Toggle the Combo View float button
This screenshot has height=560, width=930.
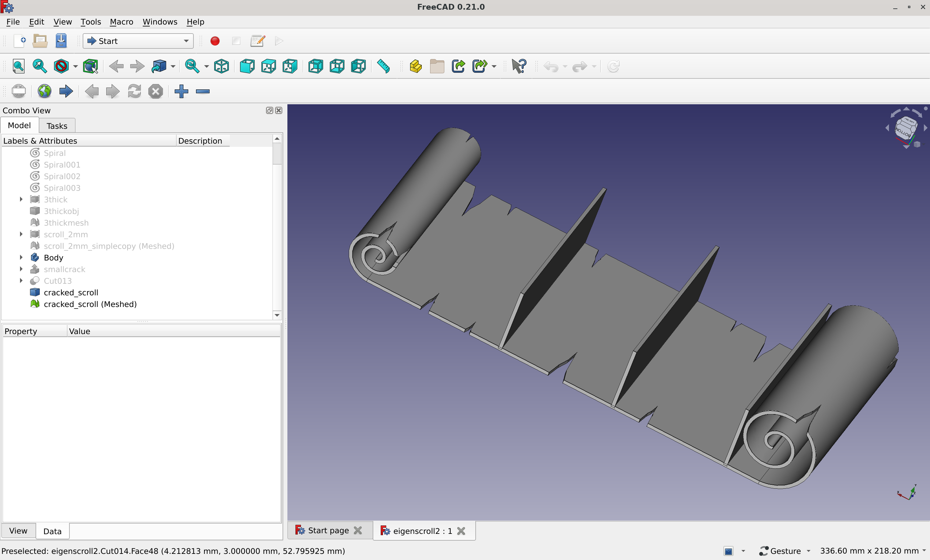click(x=270, y=111)
